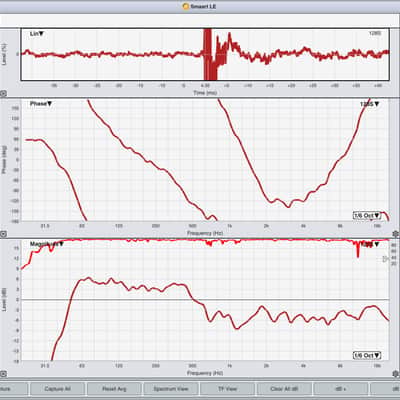
Task: Open the magnitude plot trace selector dropdown
Action: tap(370, 244)
